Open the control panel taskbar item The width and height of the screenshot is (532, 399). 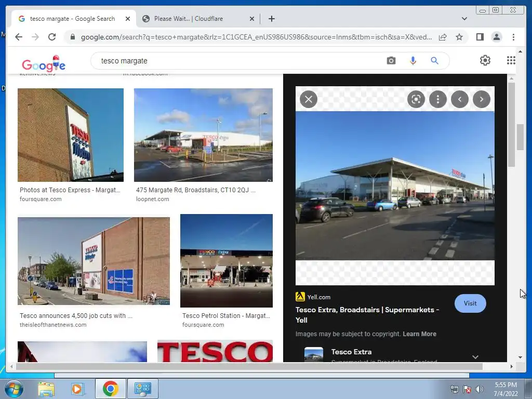click(142, 389)
